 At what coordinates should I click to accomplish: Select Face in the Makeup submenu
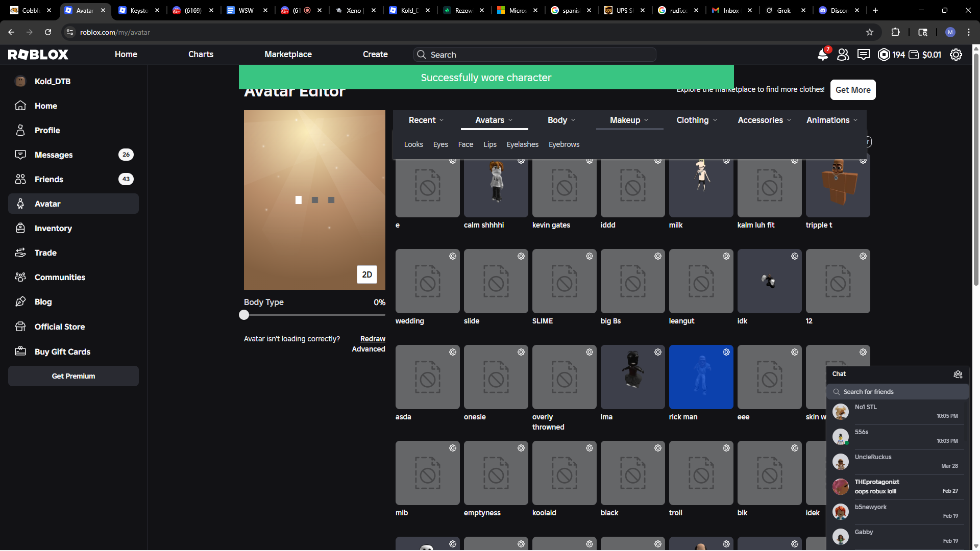(x=465, y=144)
